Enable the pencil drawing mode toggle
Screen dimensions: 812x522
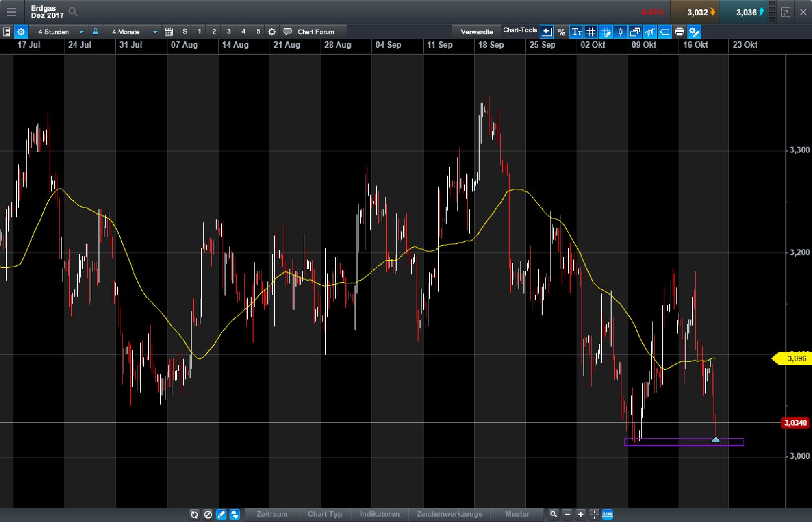222,515
